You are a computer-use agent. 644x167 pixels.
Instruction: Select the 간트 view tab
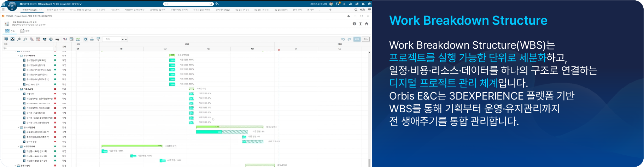tap(10, 31)
